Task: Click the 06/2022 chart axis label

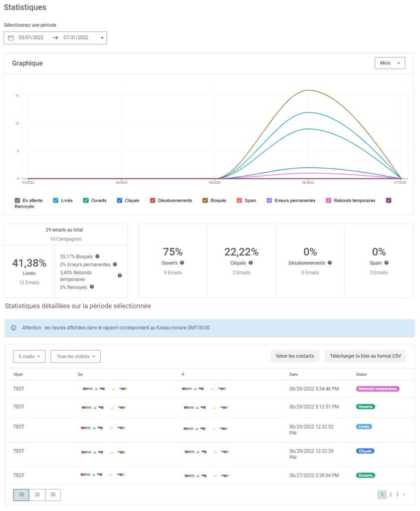Action: (x=308, y=183)
